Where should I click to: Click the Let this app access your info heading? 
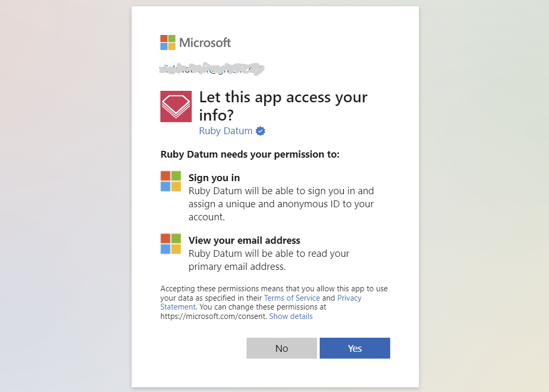tap(283, 106)
